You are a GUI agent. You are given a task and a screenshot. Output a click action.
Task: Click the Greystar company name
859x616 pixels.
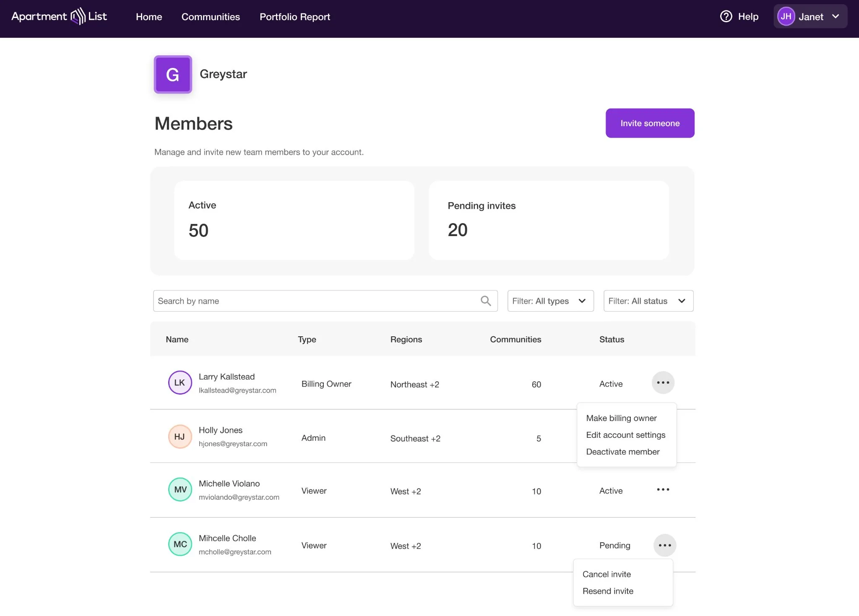pos(223,74)
